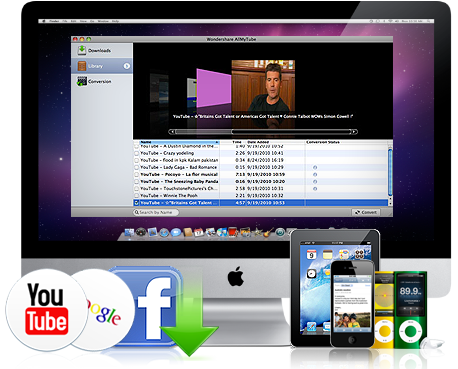This screenshot has height=369, width=458.
Task: Sort list by Time column header
Action: [233, 142]
